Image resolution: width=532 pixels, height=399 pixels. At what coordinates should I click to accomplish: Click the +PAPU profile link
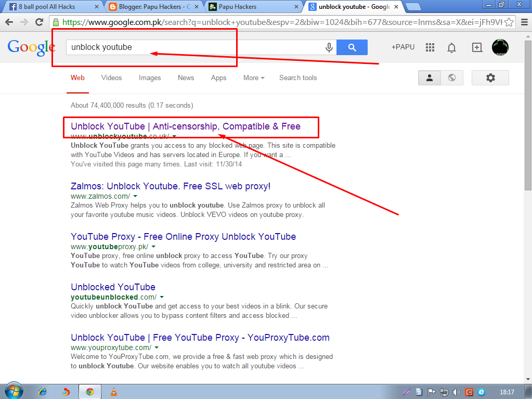click(x=403, y=47)
